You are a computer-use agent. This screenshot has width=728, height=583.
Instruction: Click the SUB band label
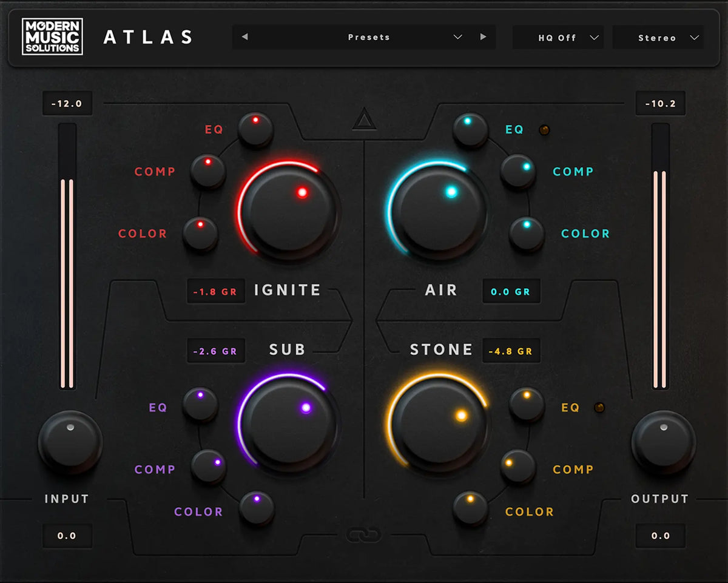[x=288, y=350]
